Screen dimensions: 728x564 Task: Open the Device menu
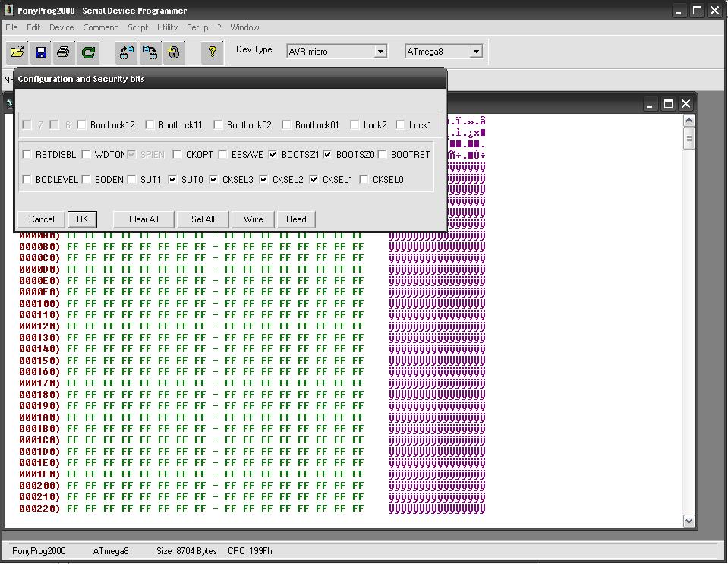(61, 27)
